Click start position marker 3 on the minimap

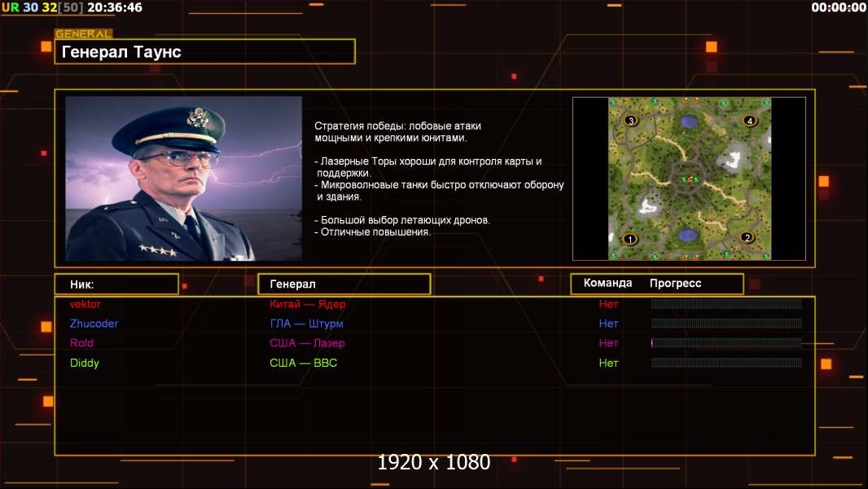click(631, 120)
